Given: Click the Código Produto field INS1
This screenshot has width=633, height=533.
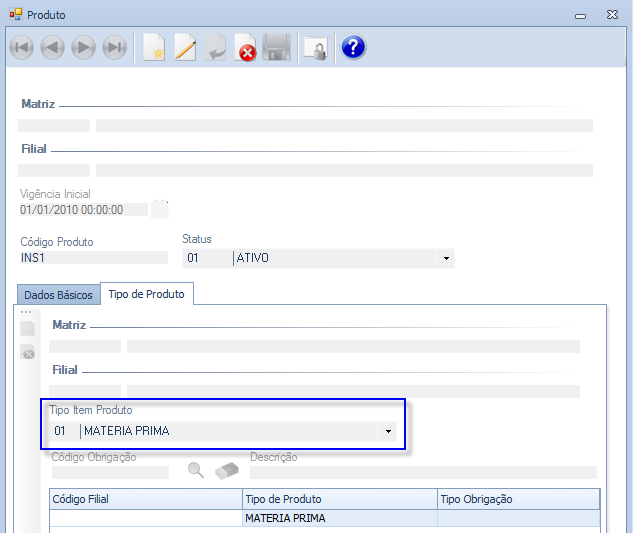Looking at the screenshot, I should pos(94,258).
